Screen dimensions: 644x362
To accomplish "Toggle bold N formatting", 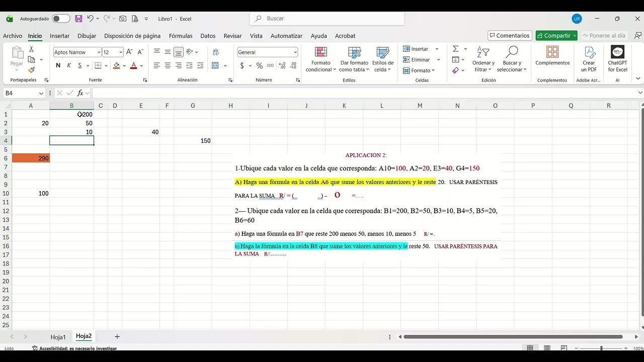I will [58, 65].
